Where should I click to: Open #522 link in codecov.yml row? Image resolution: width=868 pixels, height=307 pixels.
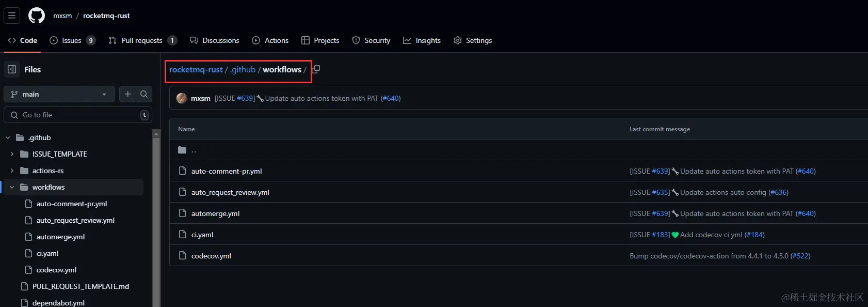[800, 256]
